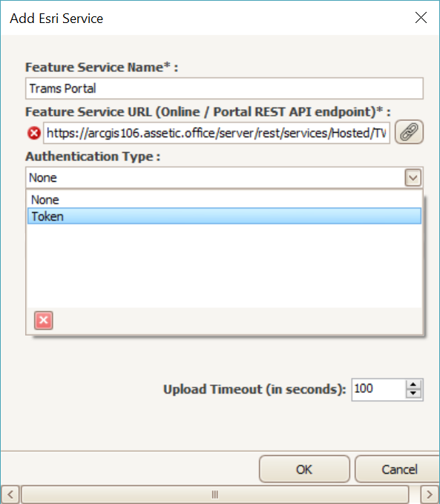Click the red error icon beside URL
Viewport: 440px width, 504px height.
pos(33,133)
